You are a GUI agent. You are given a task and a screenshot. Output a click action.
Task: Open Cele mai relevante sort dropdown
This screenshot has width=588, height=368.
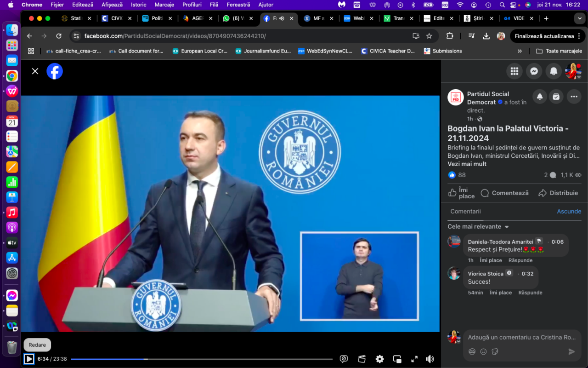coord(478,226)
